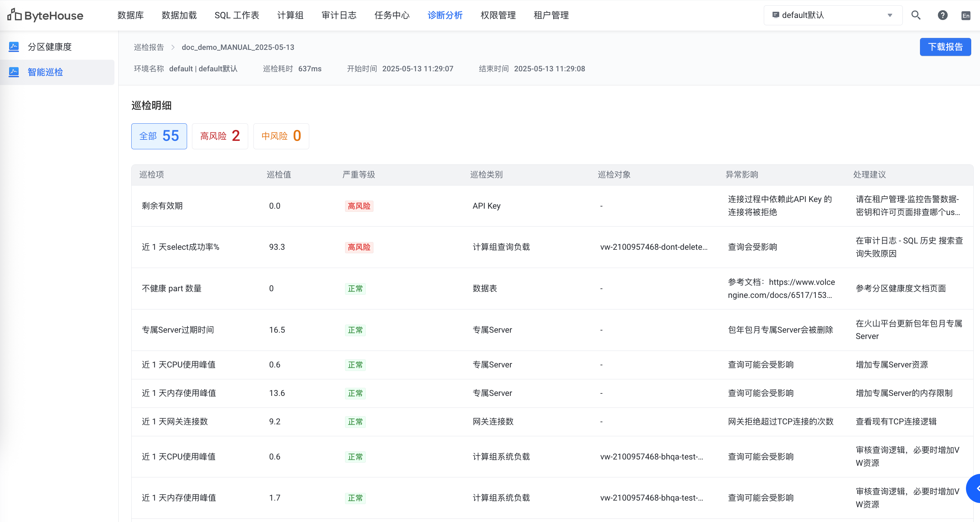Click the 处理建议 column header
Screen dimensions: 980x522
tap(870, 174)
